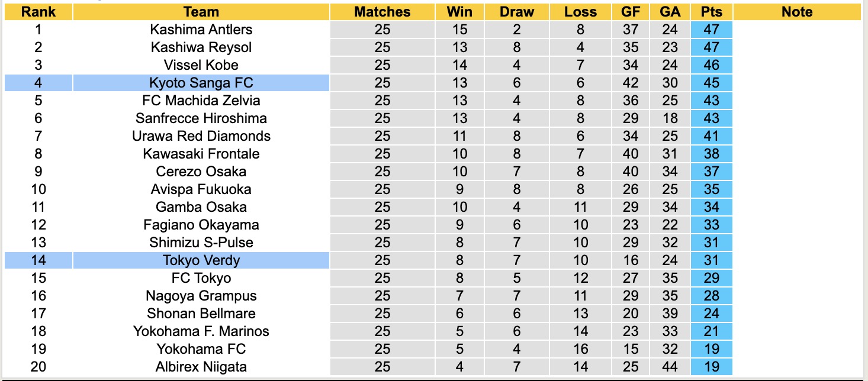The image size is (868, 381).
Task: Select Urawa Red Diamonds team name
Action: 201,136
